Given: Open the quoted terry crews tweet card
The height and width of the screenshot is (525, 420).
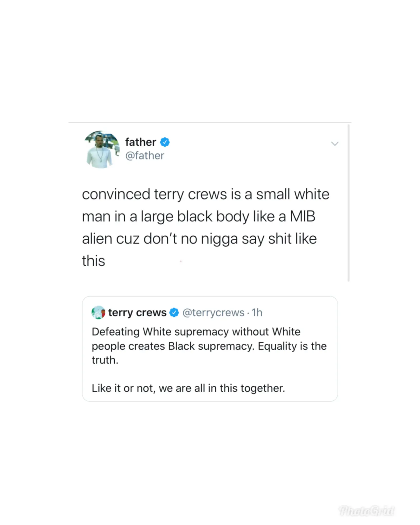Looking at the screenshot, I should [210, 349].
